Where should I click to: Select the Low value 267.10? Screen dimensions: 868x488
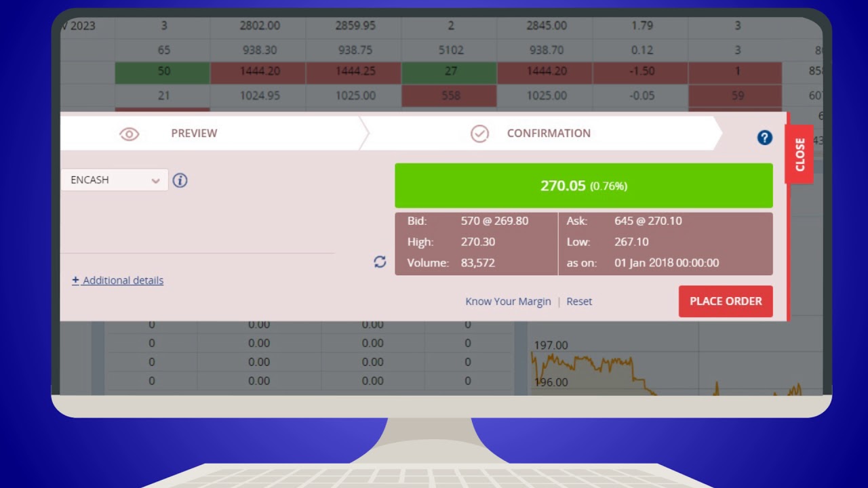click(631, 242)
